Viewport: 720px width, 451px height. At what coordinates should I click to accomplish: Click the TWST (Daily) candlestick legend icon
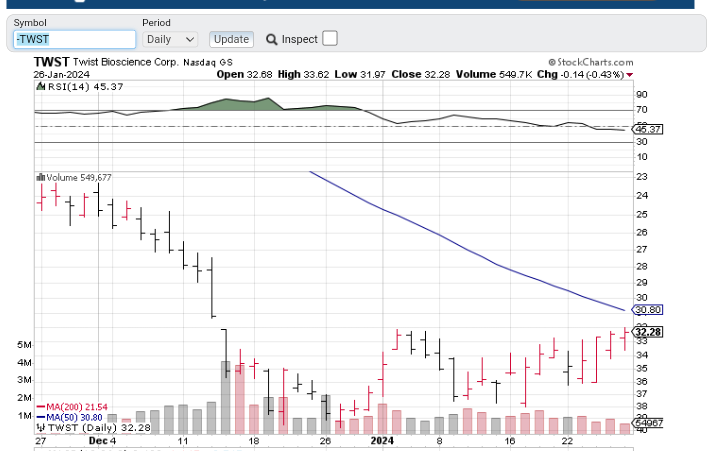pyautogui.click(x=41, y=428)
